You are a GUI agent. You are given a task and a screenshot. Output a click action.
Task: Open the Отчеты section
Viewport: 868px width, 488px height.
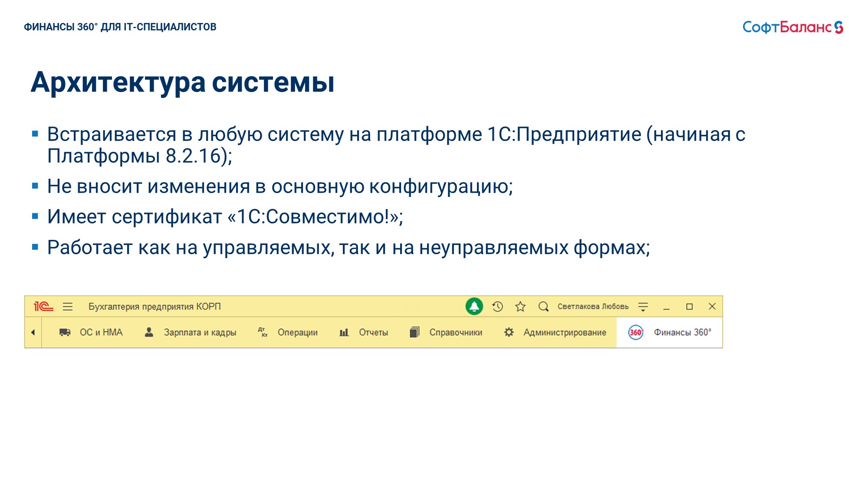[x=374, y=332]
